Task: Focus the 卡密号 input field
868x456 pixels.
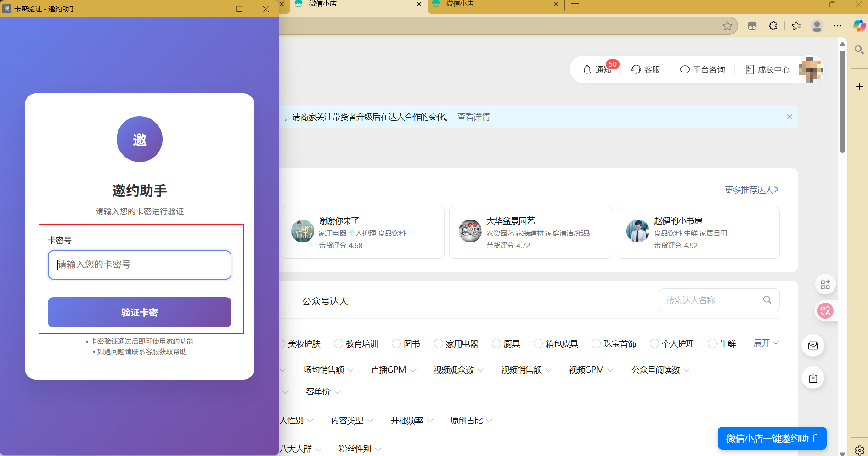Action: [140, 265]
